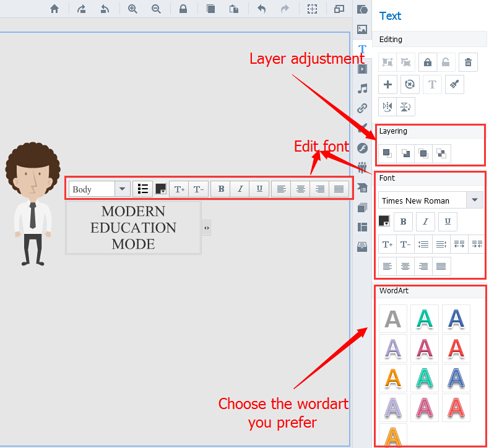Click the unlock icon in the Editing panel
The image size is (489, 448).
(446, 62)
